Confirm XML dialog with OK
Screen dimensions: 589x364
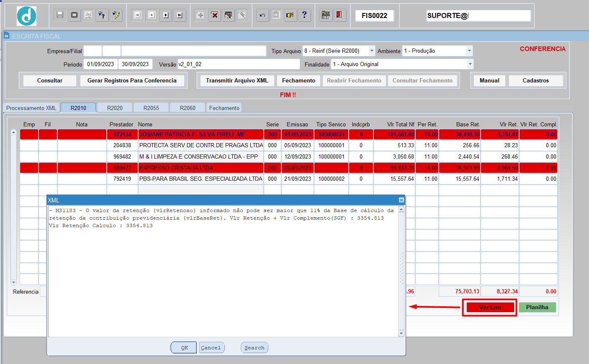(x=184, y=348)
